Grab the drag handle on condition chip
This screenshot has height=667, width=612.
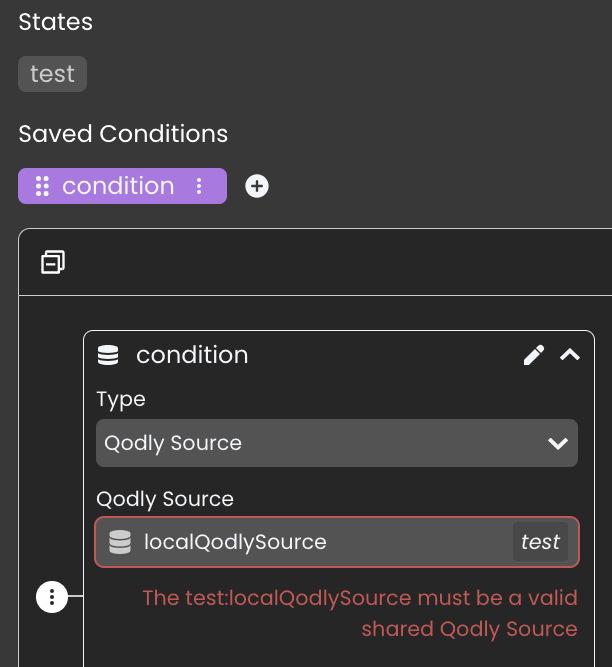[x=42, y=186]
